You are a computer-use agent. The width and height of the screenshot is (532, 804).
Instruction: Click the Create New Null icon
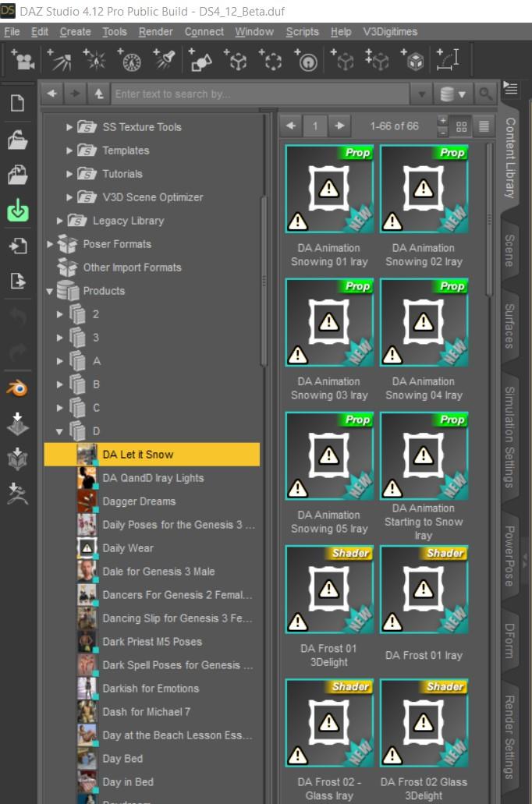pyautogui.click(x=236, y=60)
